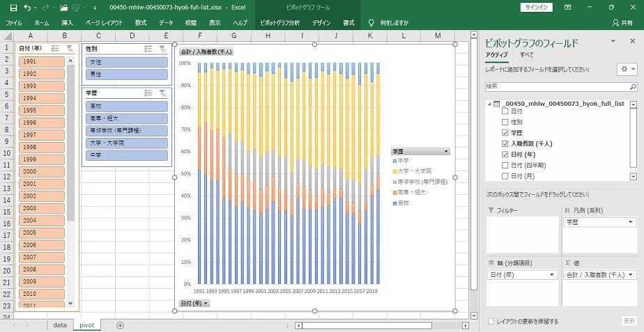Screen dimensions: 644x332
Task: Switch to the data sheet tab
Action: click(x=60, y=325)
